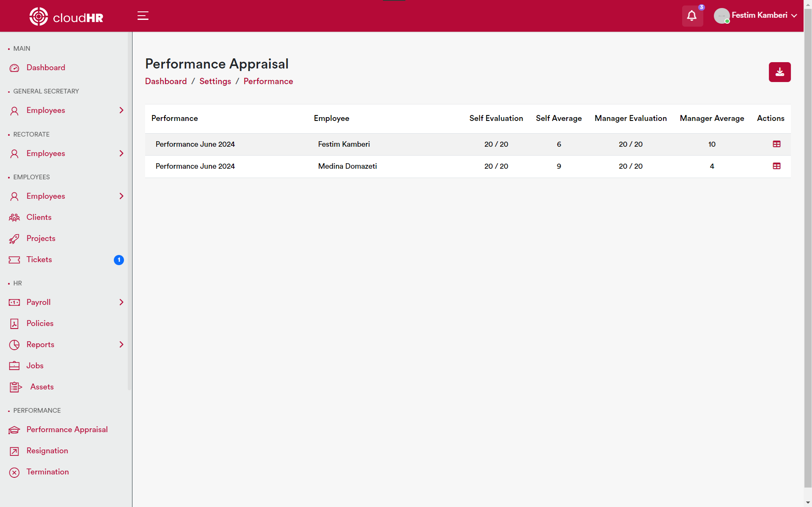
Task: Click the sidebar vertical scrollbar
Action: 129,211
